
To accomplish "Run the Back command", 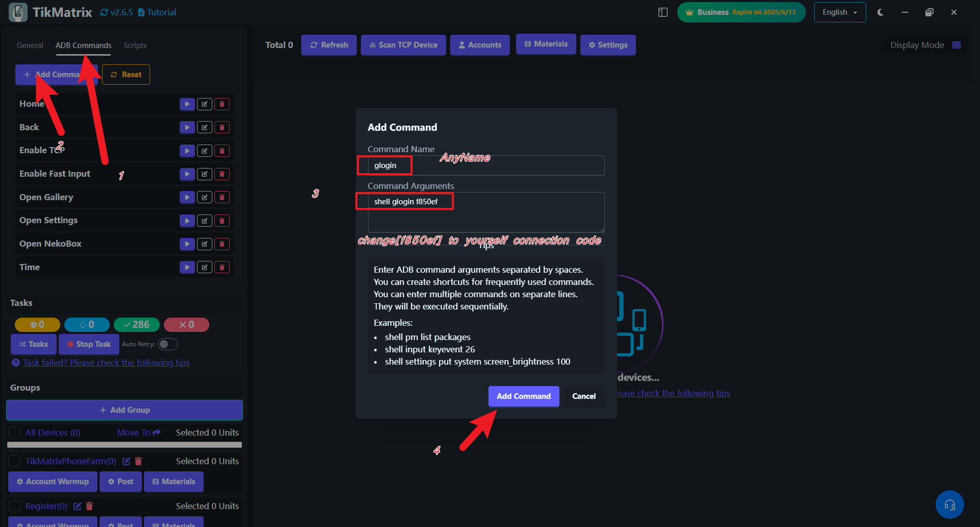I will [x=187, y=127].
